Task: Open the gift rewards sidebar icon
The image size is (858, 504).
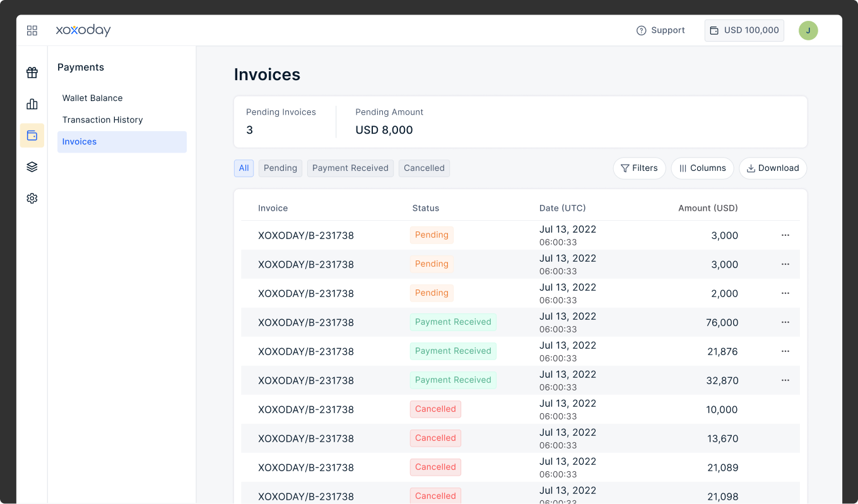Action: tap(32, 73)
